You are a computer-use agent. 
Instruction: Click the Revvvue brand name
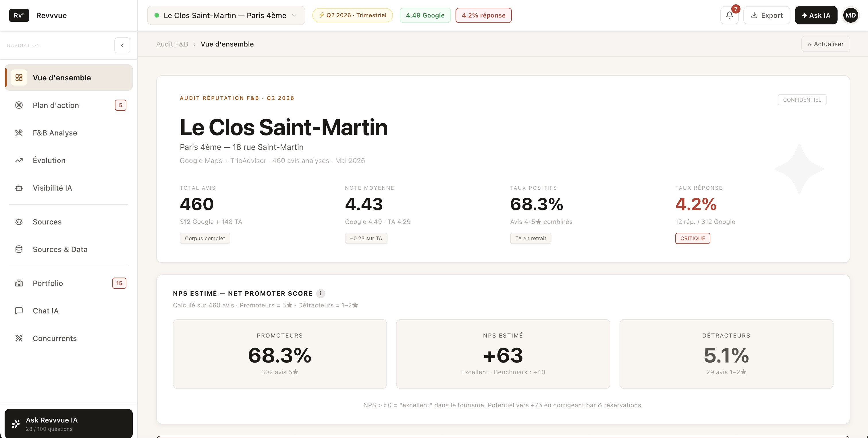51,15
